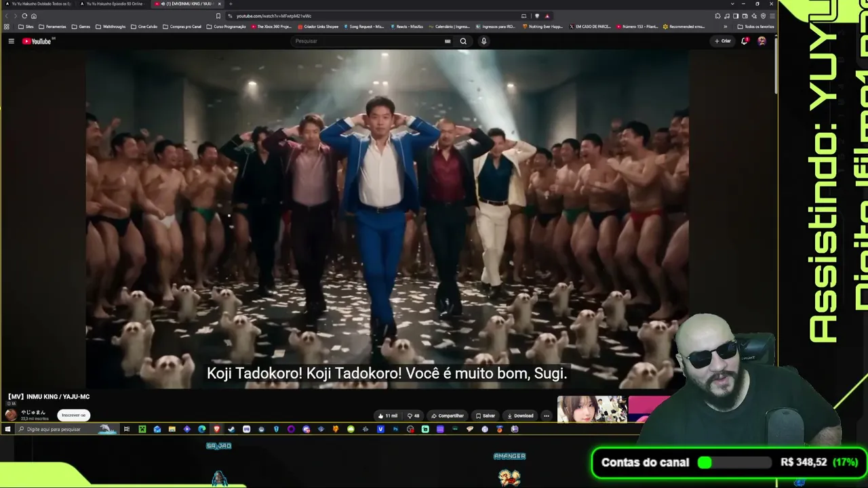Open the tab search dropdown arrow
Screen dimensions: 868x488
[x=732, y=4]
